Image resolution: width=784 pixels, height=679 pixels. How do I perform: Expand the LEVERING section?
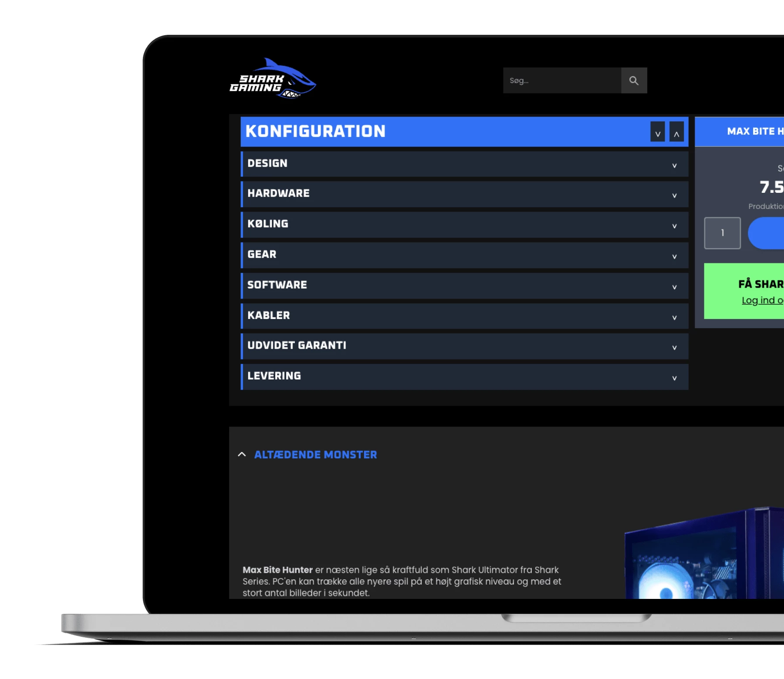(x=464, y=376)
